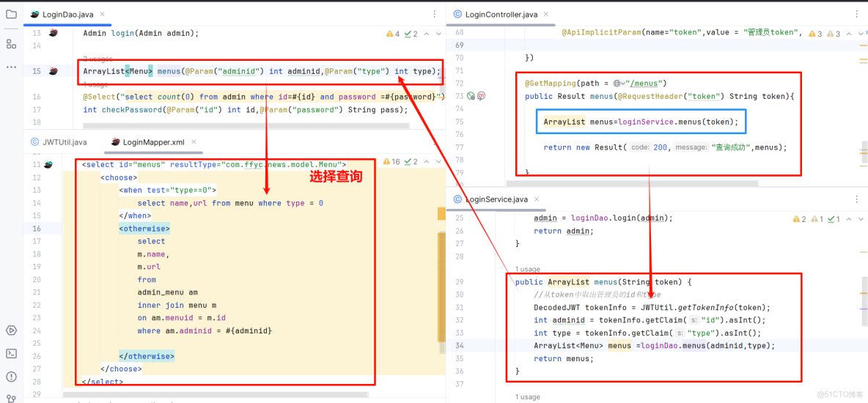Open the Project tool window folder icon

(11, 15)
